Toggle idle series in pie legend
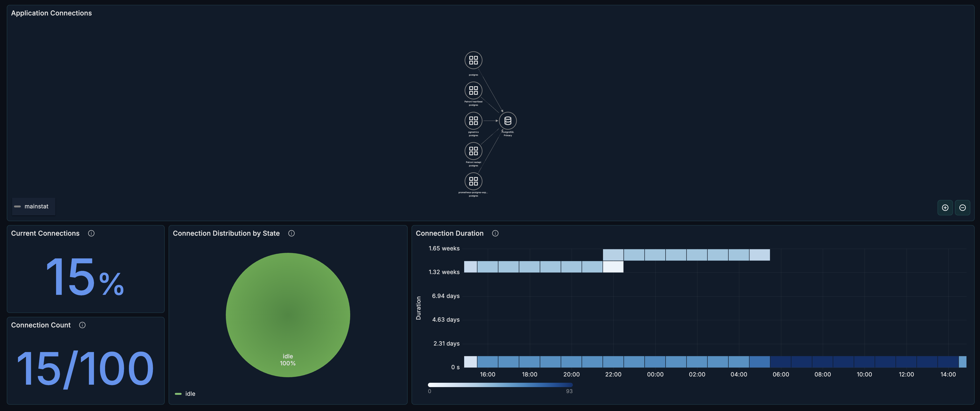 [x=190, y=394]
